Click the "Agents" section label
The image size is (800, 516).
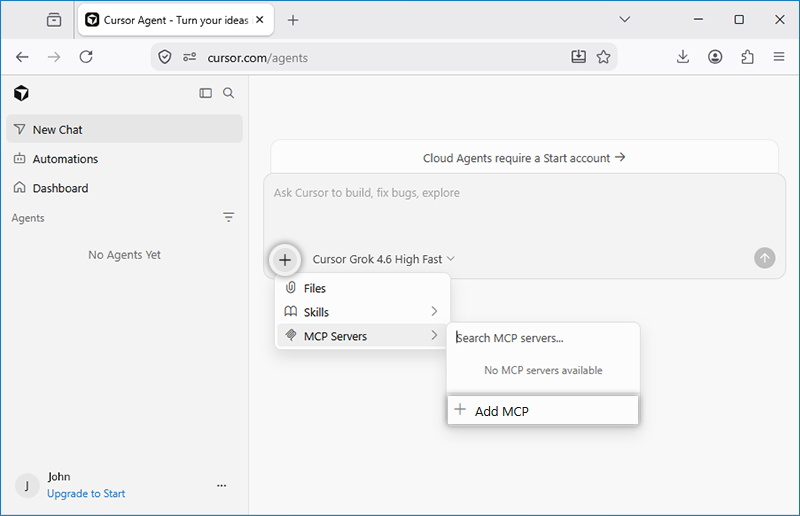pos(28,218)
